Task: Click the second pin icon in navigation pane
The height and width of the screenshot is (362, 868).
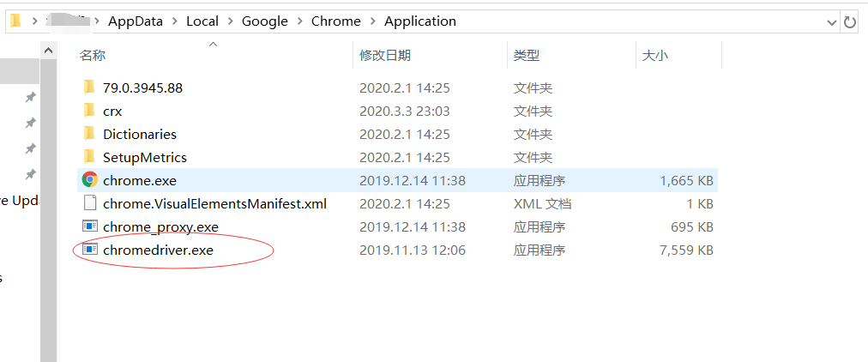Action: pyautogui.click(x=31, y=123)
